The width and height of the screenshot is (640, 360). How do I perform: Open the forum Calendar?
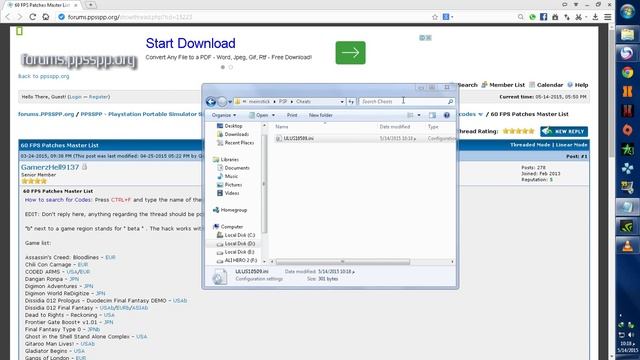[546, 85]
